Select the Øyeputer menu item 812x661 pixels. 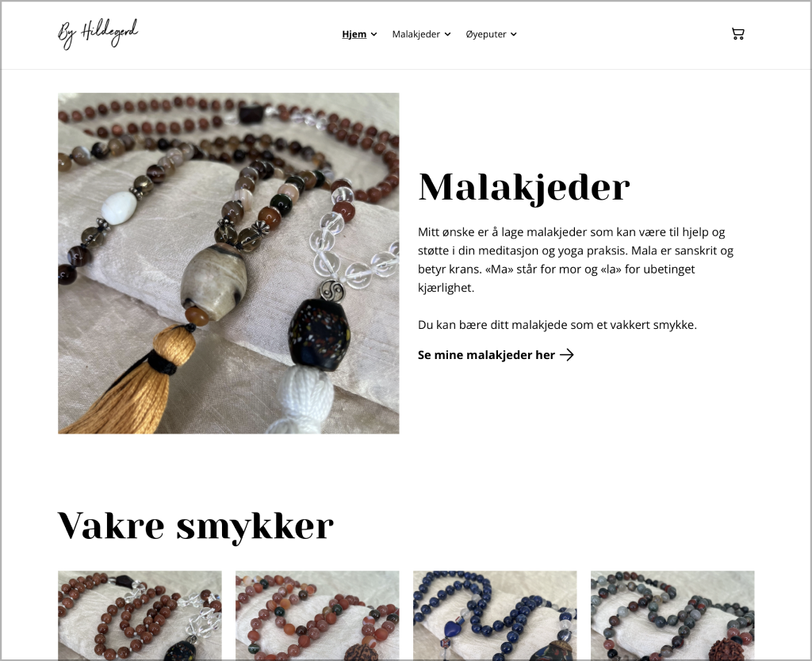point(486,34)
